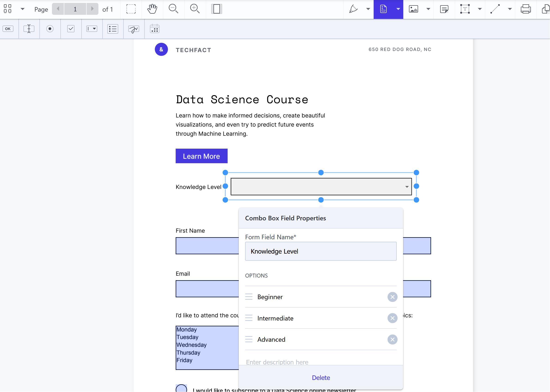Screen dimensions: 550x392
Task: Click the newsletter subscribe radio button
Action: pyautogui.click(x=181, y=388)
